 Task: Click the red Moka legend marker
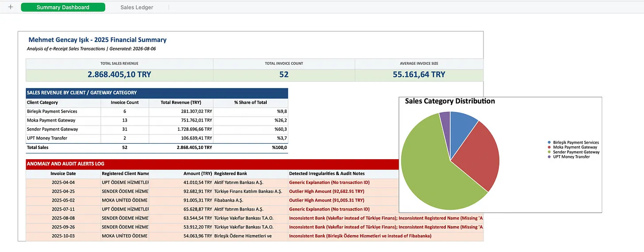549,147
